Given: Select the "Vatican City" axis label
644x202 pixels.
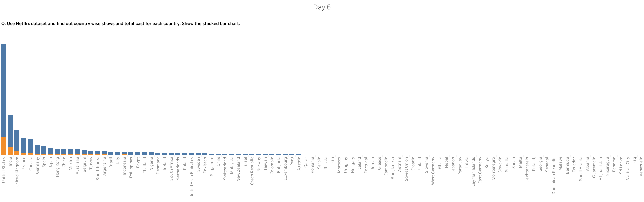Looking at the screenshot, I should (628, 168).
